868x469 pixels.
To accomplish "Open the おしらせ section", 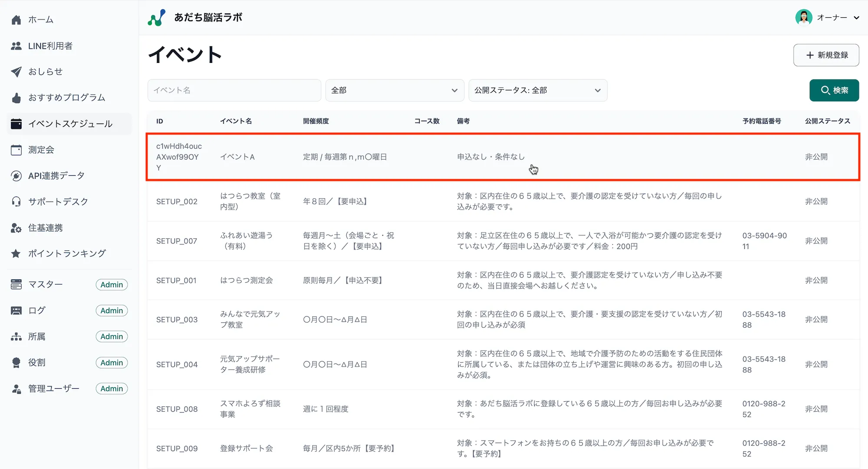I will [46, 72].
